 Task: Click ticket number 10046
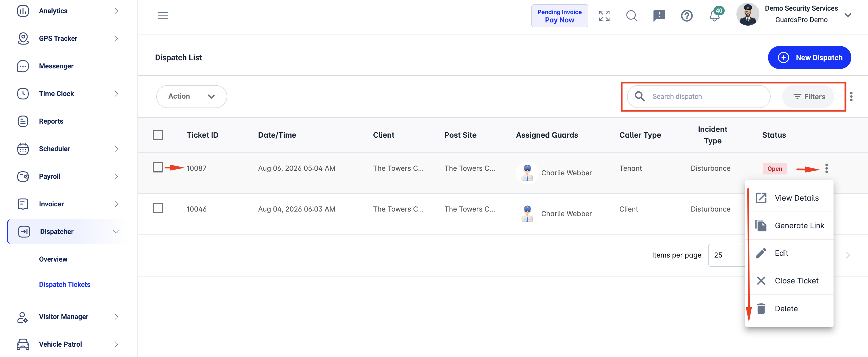click(x=196, y=209)
